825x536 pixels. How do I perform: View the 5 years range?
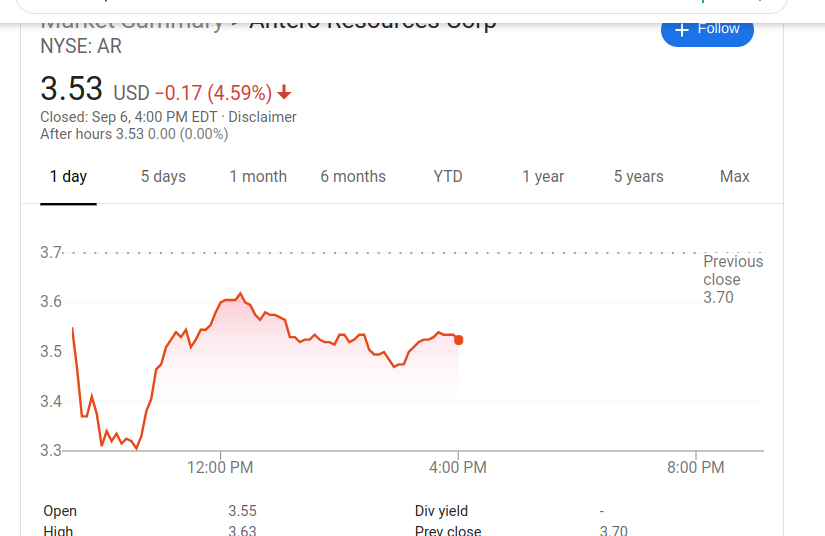pos(639,177)
